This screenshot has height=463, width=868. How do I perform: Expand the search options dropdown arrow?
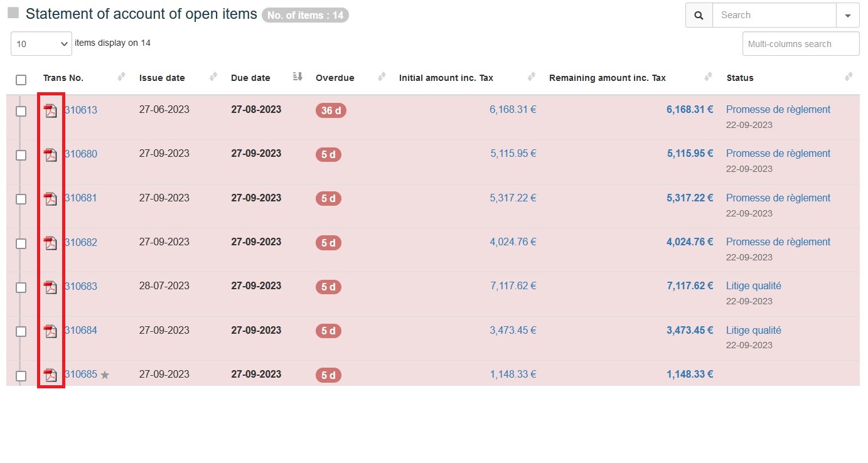coord(847,15)
